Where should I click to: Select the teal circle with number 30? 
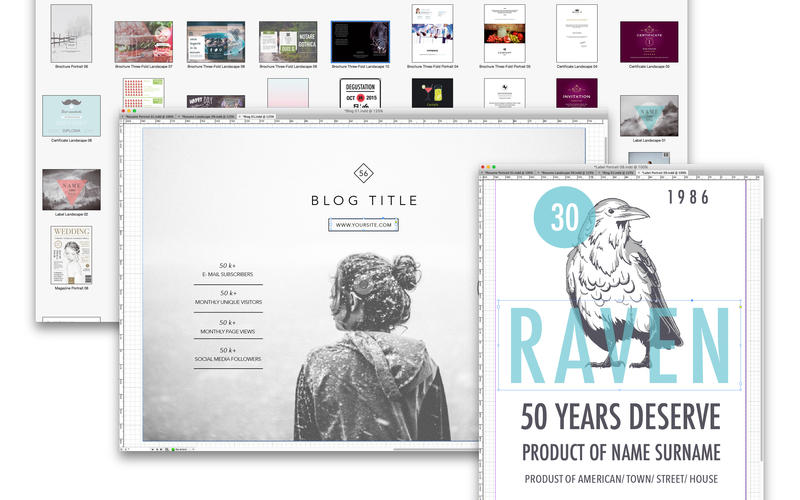[564, 217]
